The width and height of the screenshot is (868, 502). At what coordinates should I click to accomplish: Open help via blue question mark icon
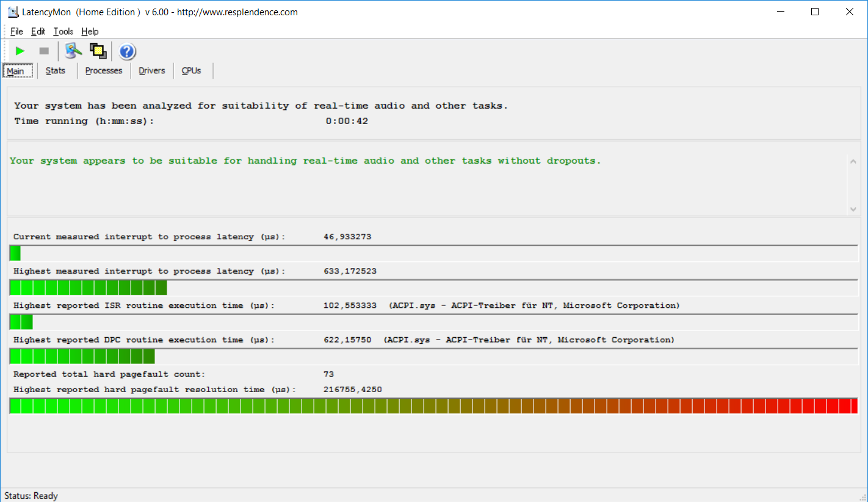click(127, 51)
